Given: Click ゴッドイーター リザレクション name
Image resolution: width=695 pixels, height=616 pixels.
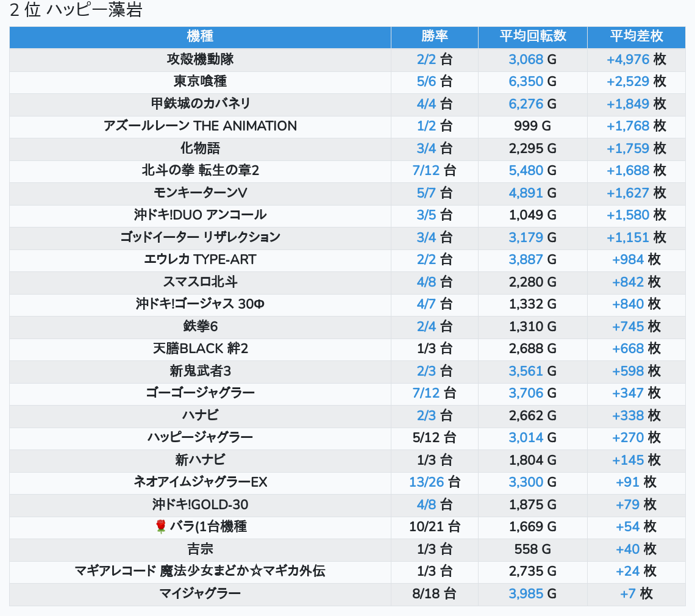Looking at the screenshot, I should point(200,237).
